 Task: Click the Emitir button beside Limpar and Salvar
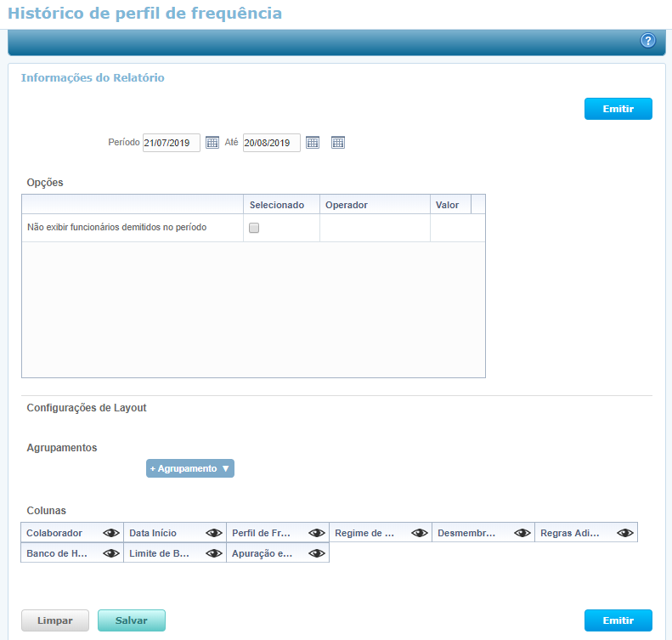tap(618, 620)
